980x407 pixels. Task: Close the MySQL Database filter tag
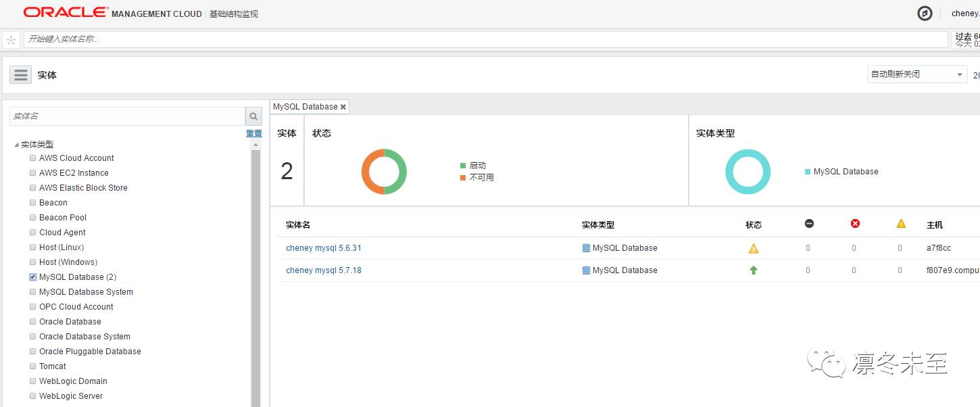point(343,107)
